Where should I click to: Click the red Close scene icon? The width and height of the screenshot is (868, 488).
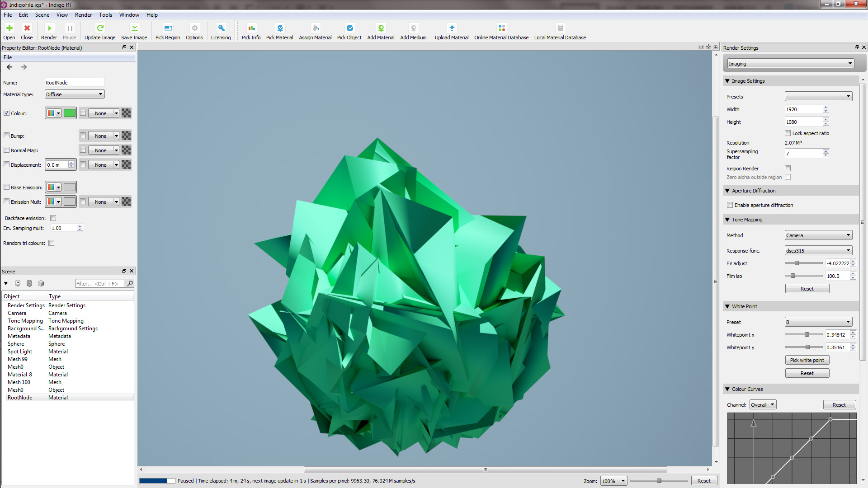pyautogui.click(x=27, y=28)
